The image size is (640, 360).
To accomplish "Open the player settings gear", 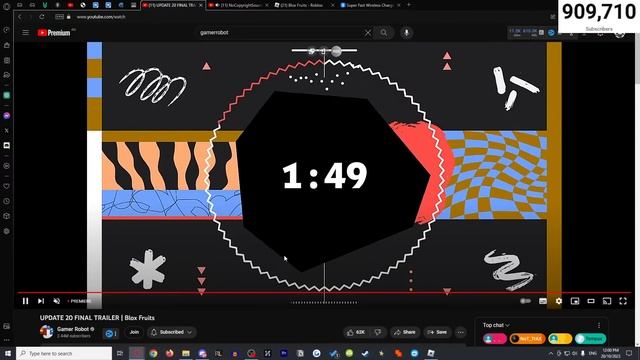I will point(558,301).
